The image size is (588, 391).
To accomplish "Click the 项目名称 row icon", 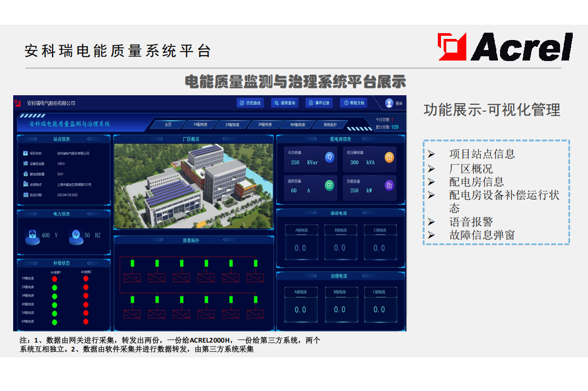I will tap(25, 153).
